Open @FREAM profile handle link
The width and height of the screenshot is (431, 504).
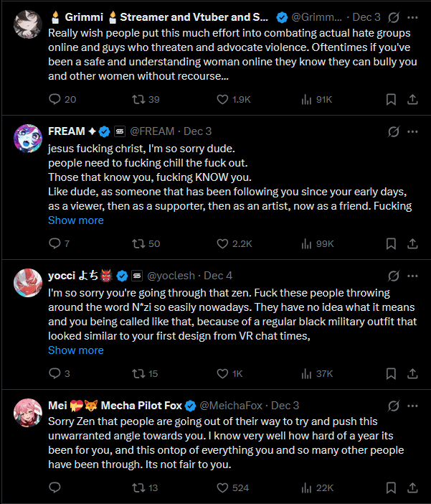(151, 131)
